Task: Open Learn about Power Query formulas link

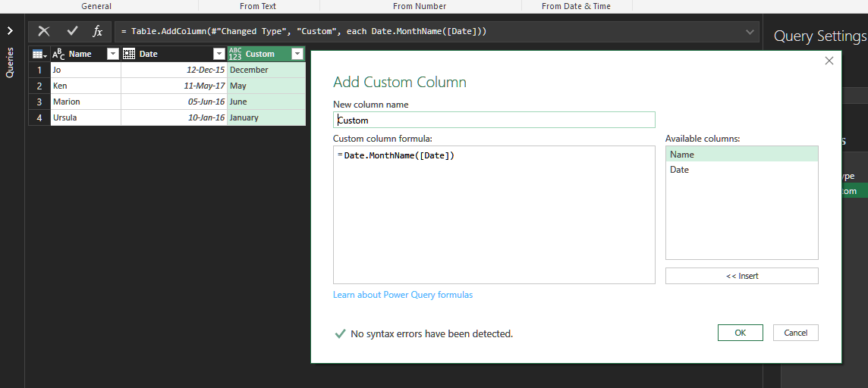Action: pos(403,295)
